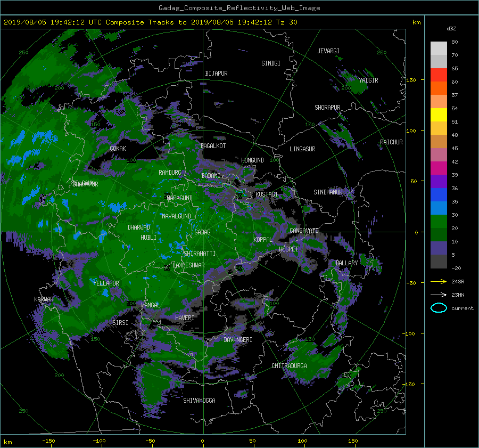Screen dimensions: 479x448
Task: Click the 5 dBZ purple color swatch
Action: pyautogui.click(x=439, y=248)
